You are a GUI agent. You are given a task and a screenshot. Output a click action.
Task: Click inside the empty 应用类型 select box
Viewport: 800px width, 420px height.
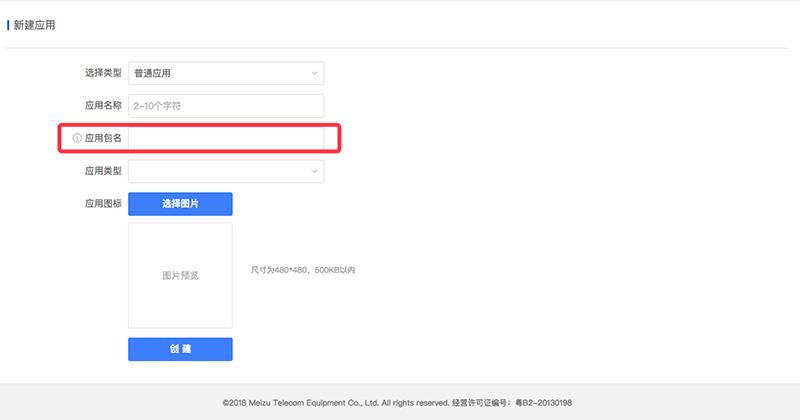click(x=215, y=171)
